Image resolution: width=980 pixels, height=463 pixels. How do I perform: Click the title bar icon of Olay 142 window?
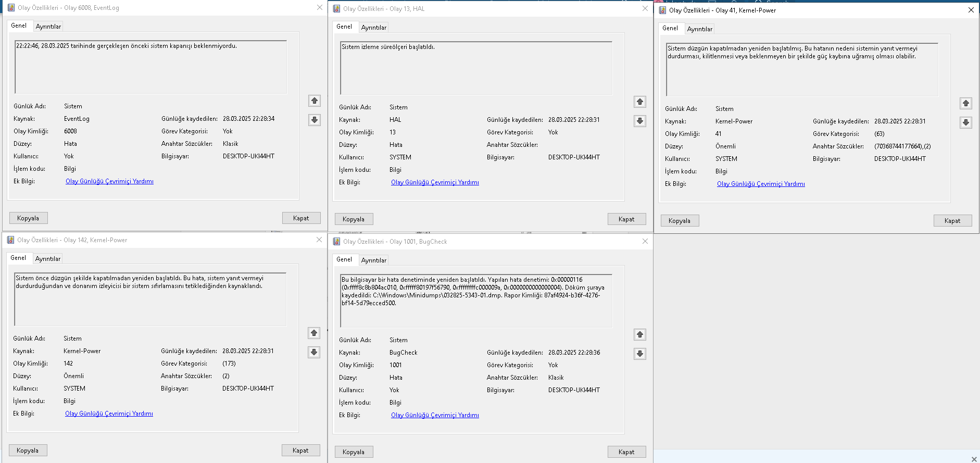(x=10, y=240)
